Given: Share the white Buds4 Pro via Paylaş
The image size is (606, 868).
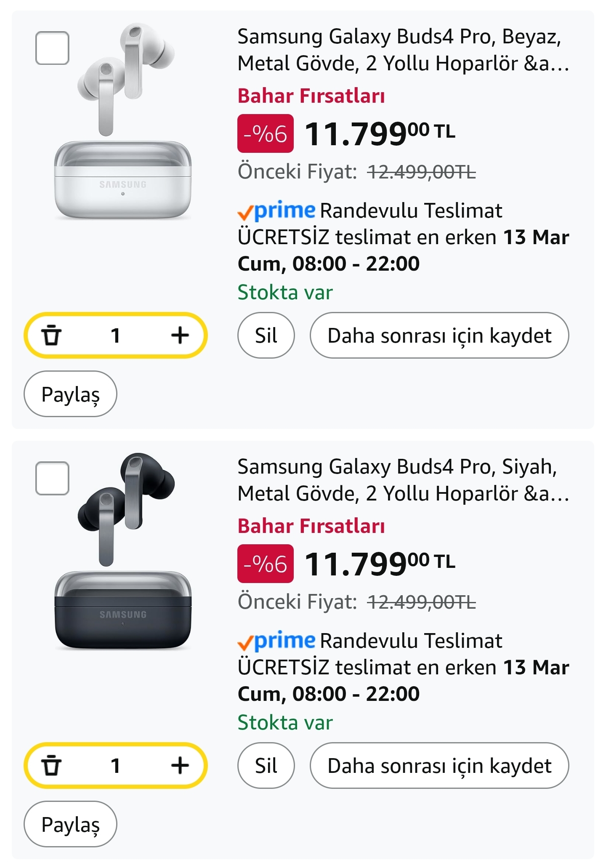Looking at the screenshot, I should coord(70,394).
